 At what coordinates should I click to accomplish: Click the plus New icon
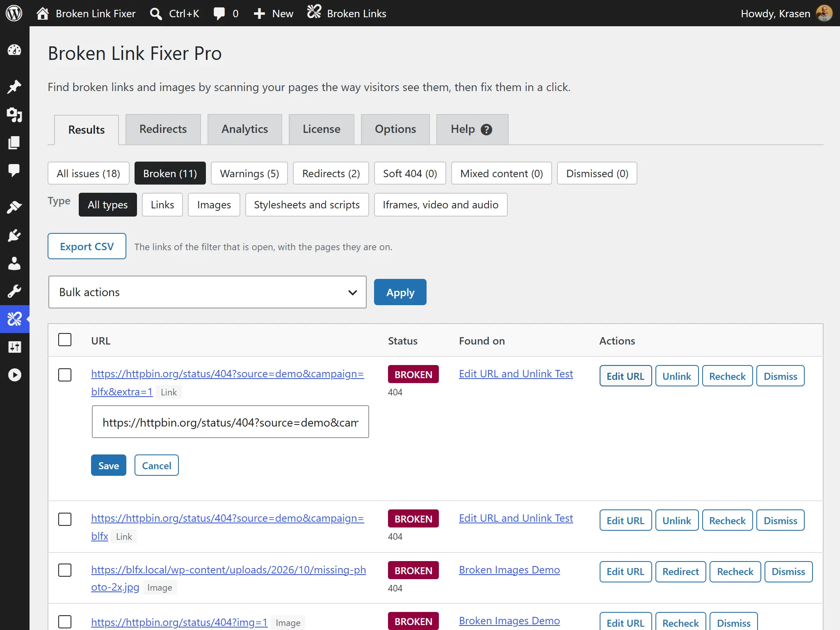259,14
